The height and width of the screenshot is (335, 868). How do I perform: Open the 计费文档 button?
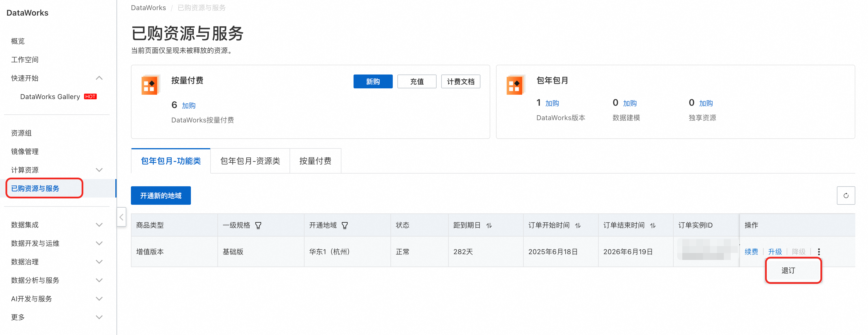click(461, 81)
